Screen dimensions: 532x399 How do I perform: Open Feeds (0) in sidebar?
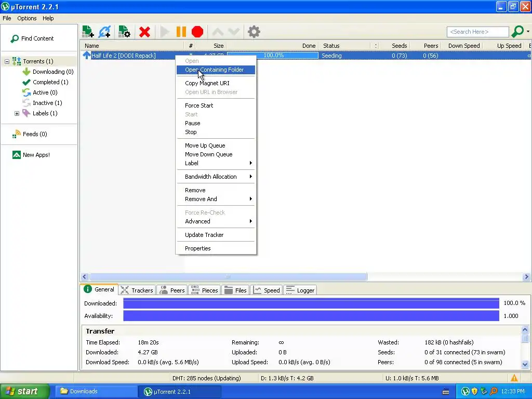(x=30, y=134)
